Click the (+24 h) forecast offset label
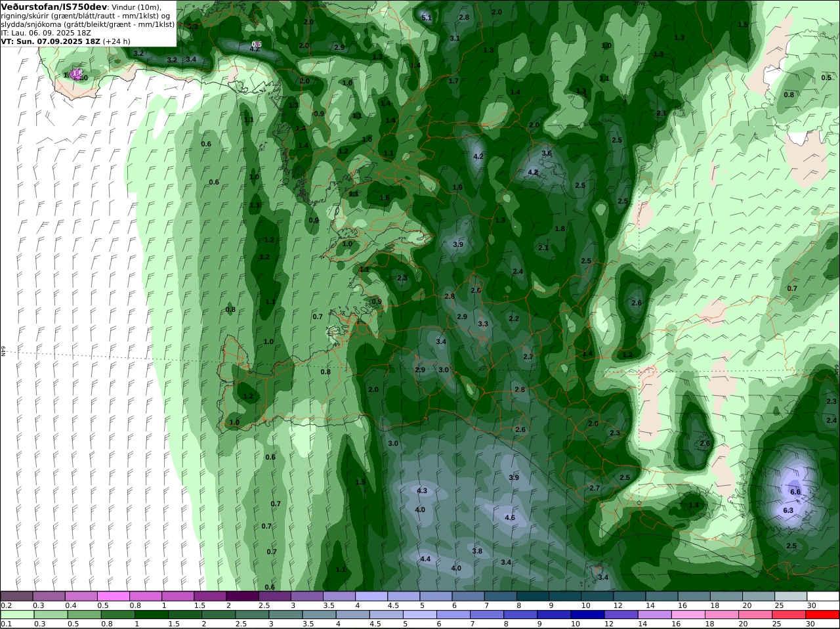This screenshot has height=629, width=840. [116, 41]
